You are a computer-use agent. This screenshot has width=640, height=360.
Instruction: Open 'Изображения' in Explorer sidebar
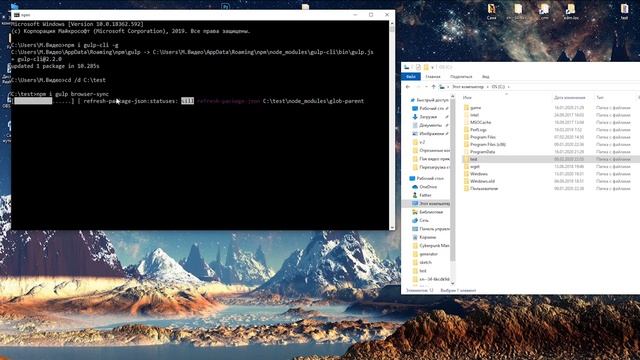click(431, 133)
